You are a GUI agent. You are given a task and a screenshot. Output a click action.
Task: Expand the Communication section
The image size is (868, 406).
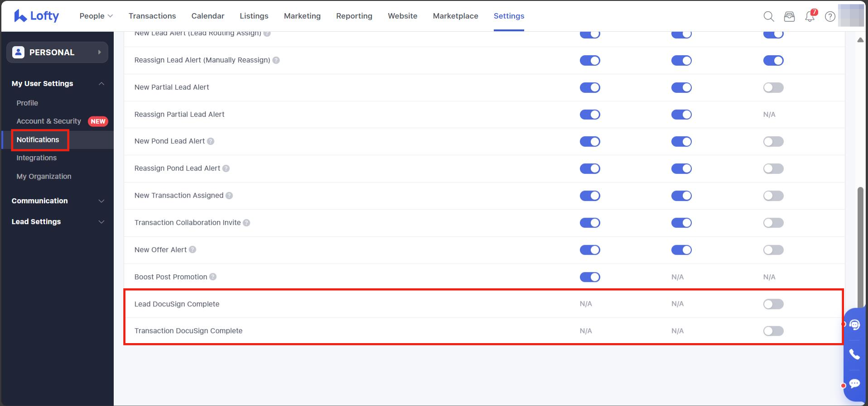tap(58, 201)
